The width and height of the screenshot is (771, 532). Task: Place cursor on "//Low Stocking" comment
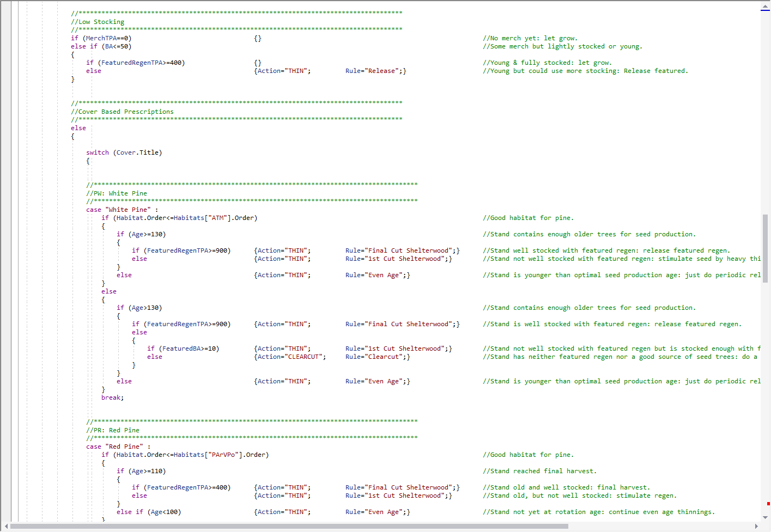tap(98, 22)
